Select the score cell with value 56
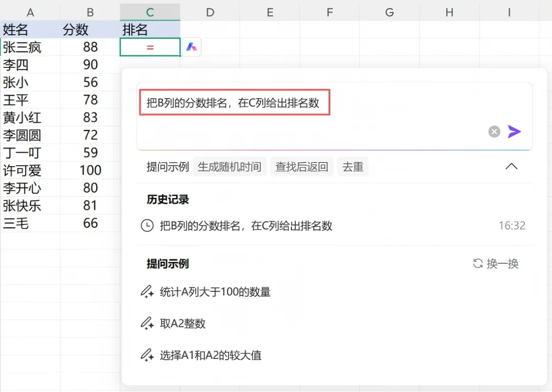Screen dimensions: 552x392 pos(90,82)
